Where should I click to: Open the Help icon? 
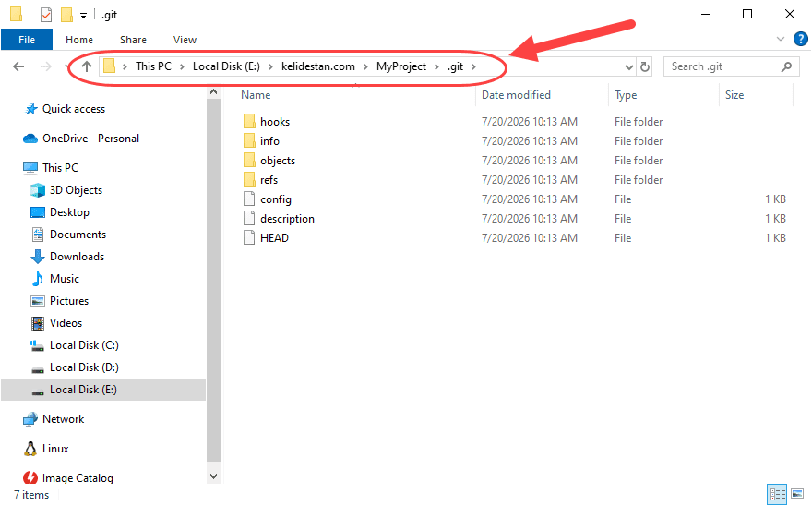point(801,39)
